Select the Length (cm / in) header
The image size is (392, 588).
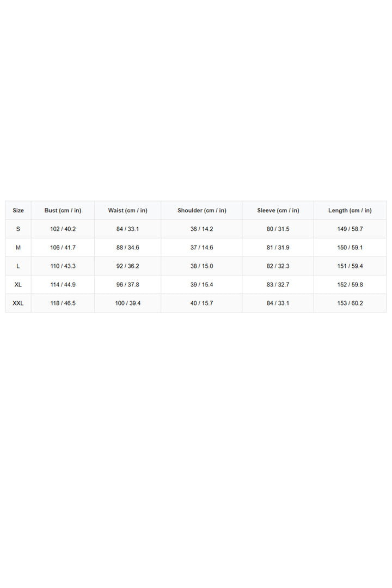350,210
